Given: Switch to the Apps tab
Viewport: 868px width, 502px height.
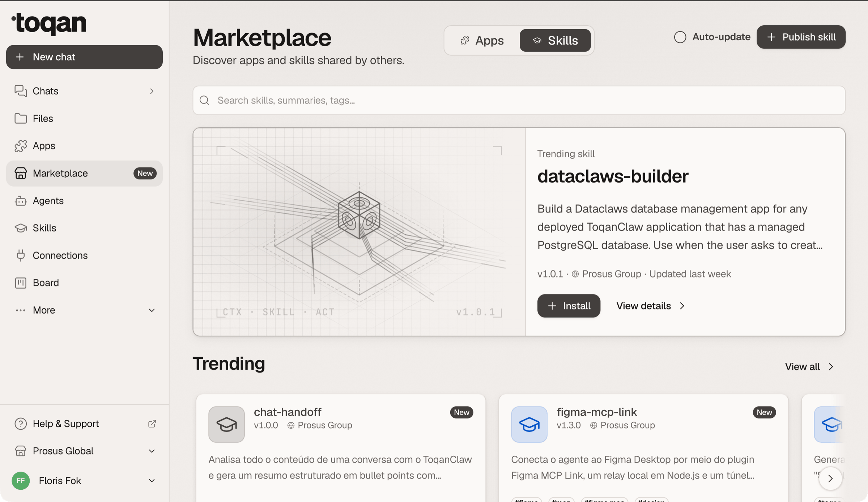Looking at the screenshot, I should click(482, 41).
